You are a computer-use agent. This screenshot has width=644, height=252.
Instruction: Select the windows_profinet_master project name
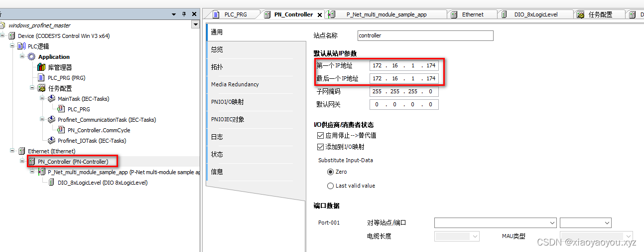point(39,25)
